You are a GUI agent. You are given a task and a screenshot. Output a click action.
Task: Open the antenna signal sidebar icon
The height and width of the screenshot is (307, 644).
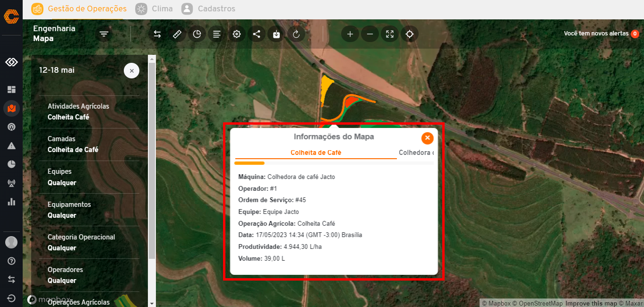point(11,183)
